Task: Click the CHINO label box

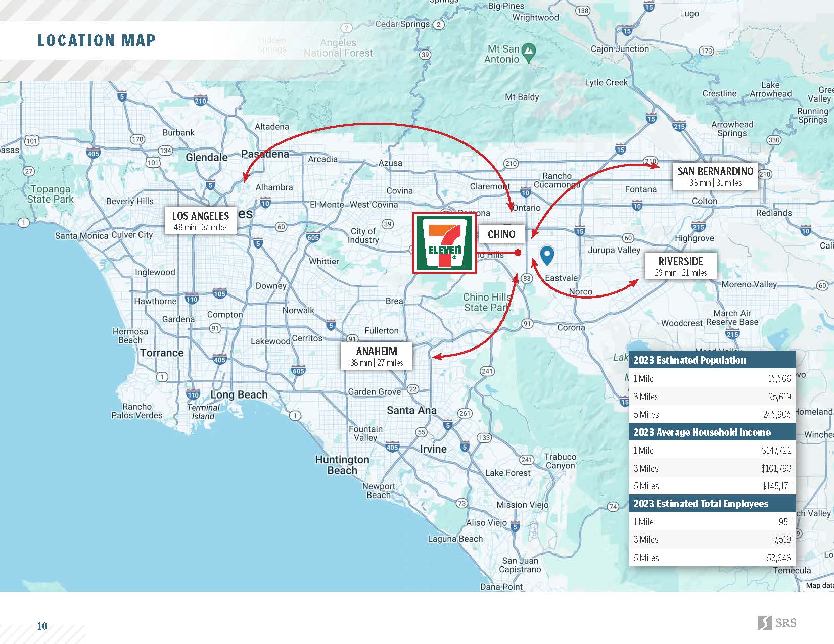Action: 501,234
